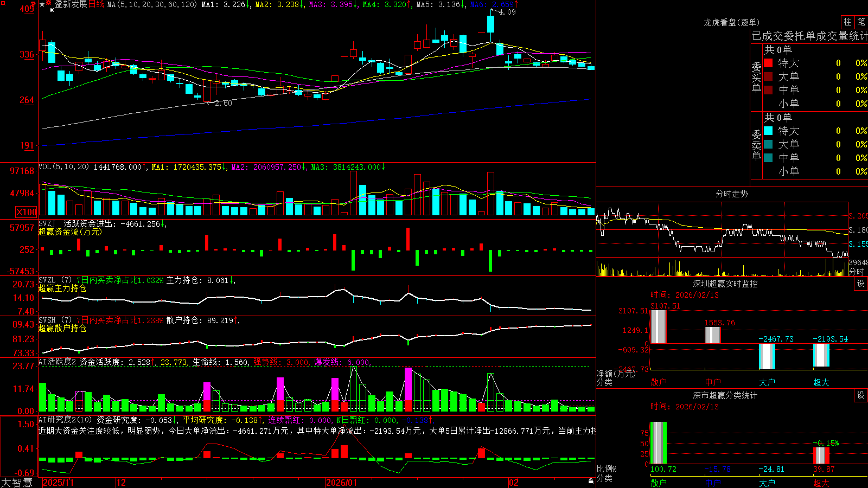This screenshot has height=488, width=868.
Task: Click the small lock icon above the date axis
Action: pyautogui.click(x=591, y=481)
